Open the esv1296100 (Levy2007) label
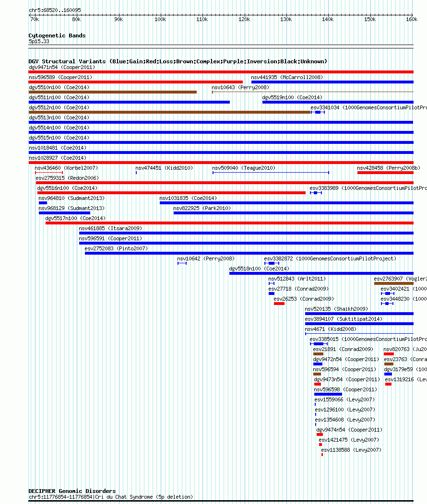 tap(345, 410)
